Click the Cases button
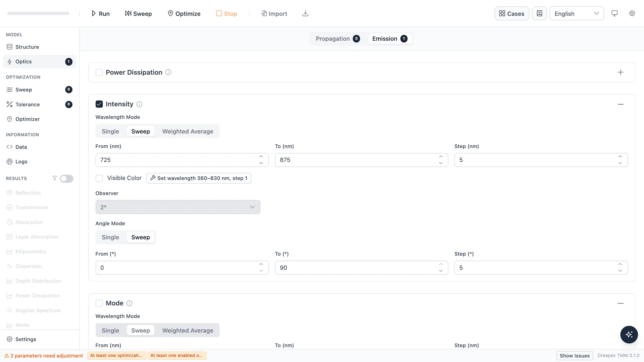644x362 pixels. click(x=512, y=13)
